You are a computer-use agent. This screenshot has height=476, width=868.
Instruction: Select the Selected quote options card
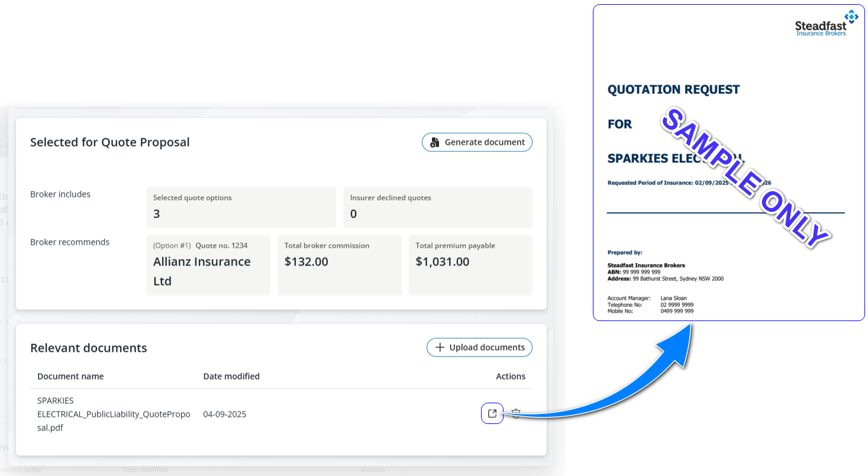[x=241, y=208]
